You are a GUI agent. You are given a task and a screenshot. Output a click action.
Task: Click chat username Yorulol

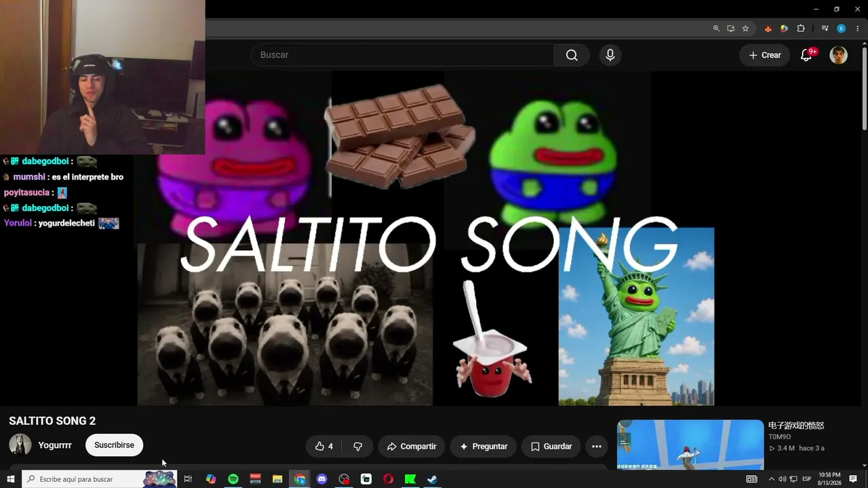pyautogui.click(x=18, y=223)
